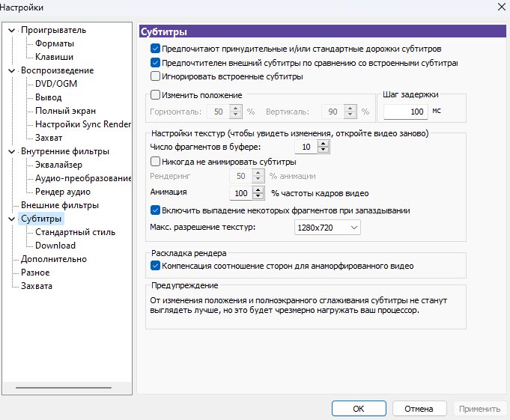Click the Предупреждение warning text
The width and height of the screenshot is (510, 420).
(x=298, y=305)
